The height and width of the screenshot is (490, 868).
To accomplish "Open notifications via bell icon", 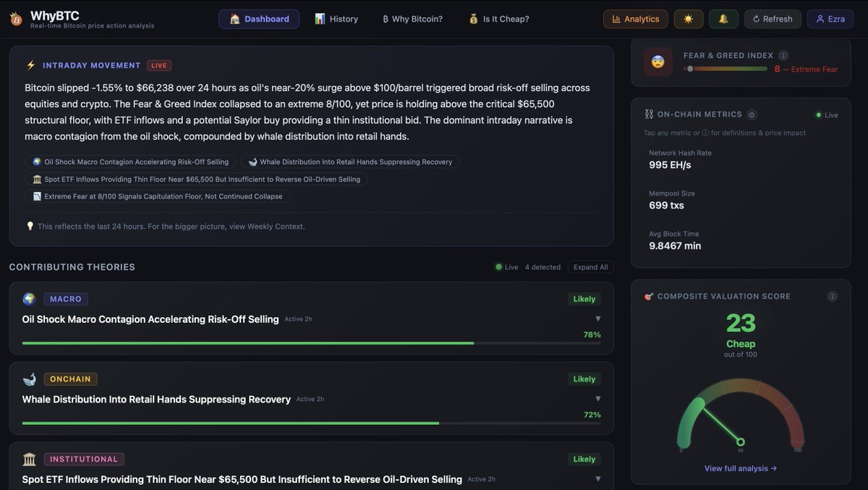I will 723,19.
